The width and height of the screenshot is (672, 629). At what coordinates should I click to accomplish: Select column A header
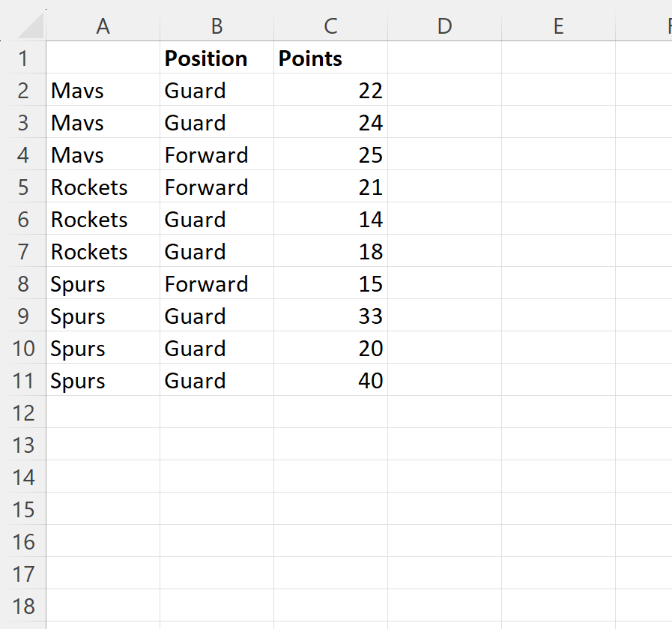tap(103, 26)
